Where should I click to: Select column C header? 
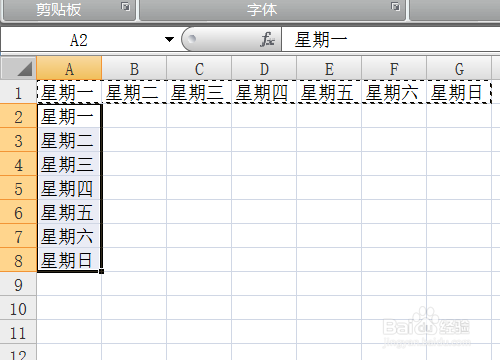[199, 68]
